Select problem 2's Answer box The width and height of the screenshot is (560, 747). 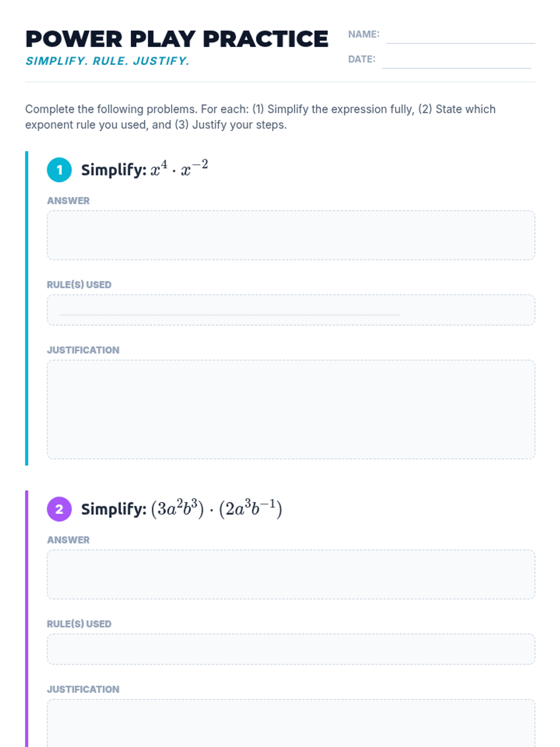click(x=291, y=574)
